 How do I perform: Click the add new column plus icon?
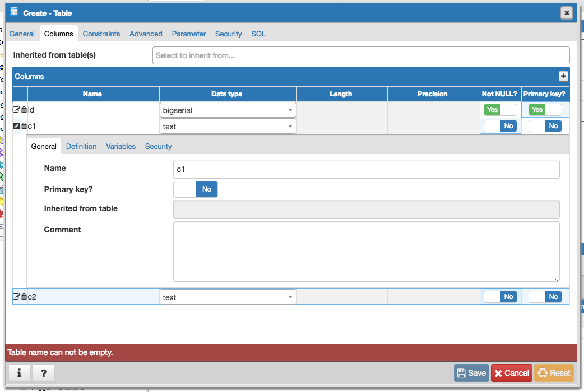(563, 77)
